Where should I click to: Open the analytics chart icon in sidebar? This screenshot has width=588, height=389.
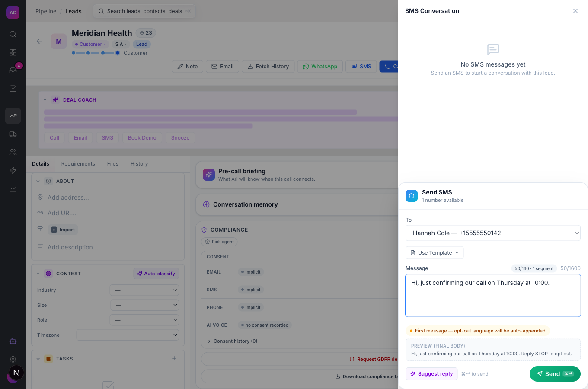pyautogui.click(x=13, y=188)
